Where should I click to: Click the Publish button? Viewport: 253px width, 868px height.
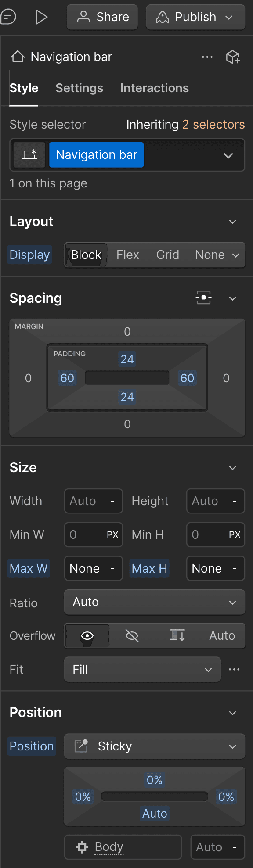(195, 17)
